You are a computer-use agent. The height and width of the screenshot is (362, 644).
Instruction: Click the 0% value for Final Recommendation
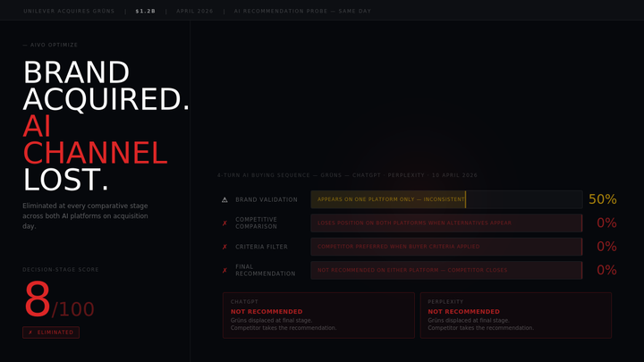tap(606, 270)
